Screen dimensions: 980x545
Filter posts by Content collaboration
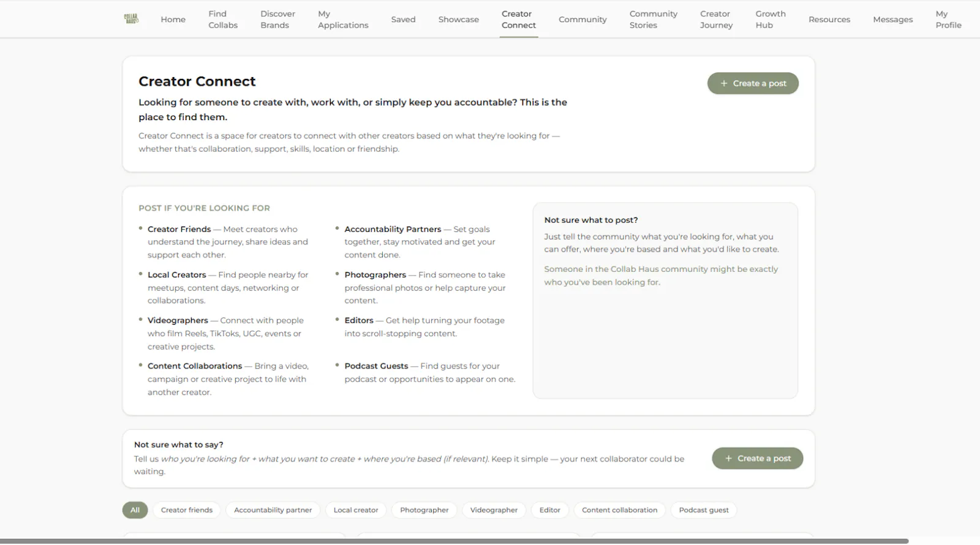pos(619,510)
